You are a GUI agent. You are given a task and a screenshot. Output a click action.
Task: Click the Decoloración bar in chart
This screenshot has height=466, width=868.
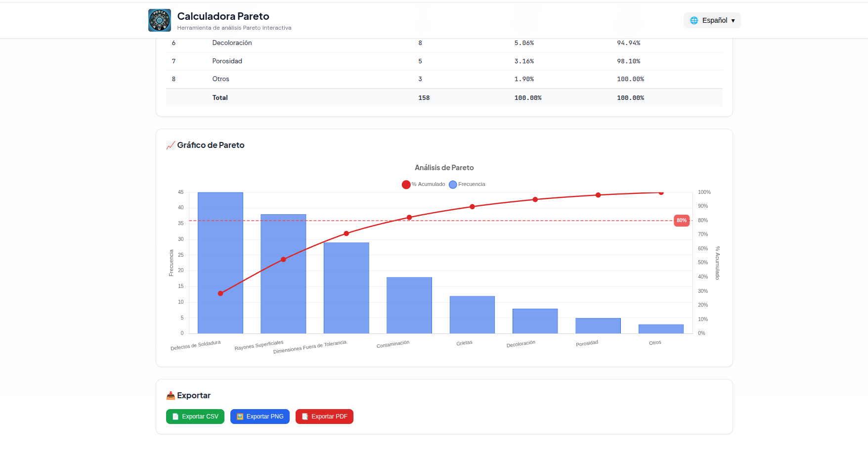[x=535, y=321]
